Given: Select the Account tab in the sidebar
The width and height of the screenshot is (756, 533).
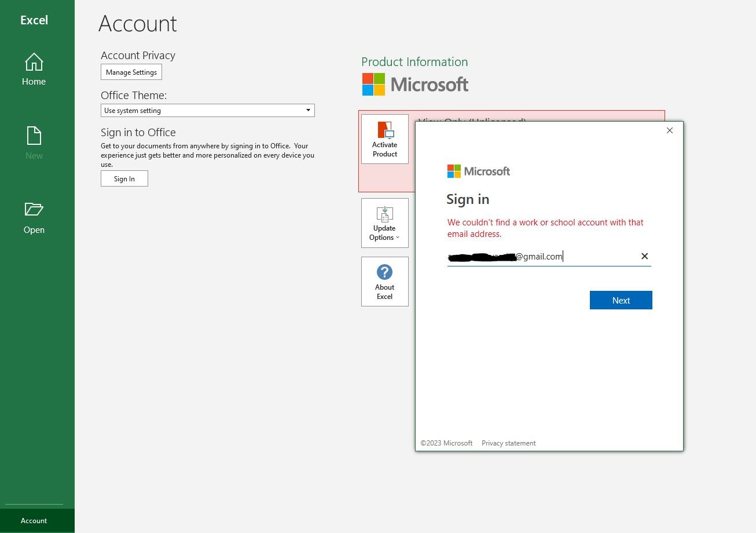Looking at the screenshot, I should pyautogui.click(x=37, y=520).
